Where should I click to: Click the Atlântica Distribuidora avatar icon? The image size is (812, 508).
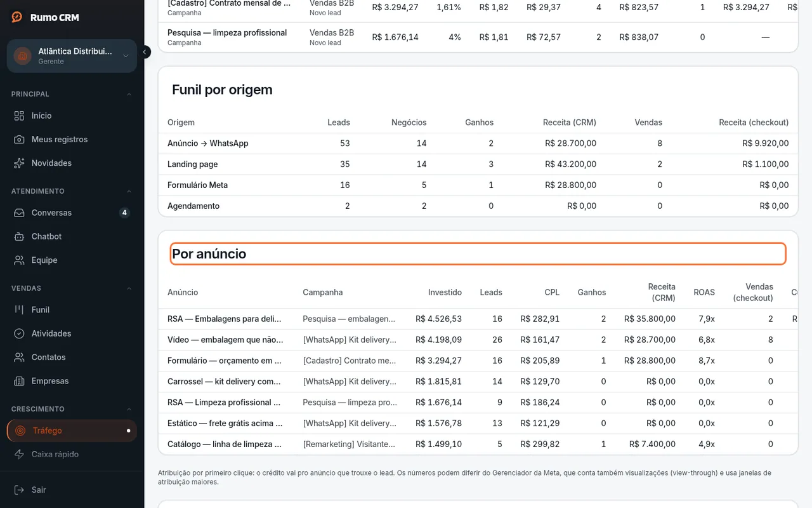23,56
